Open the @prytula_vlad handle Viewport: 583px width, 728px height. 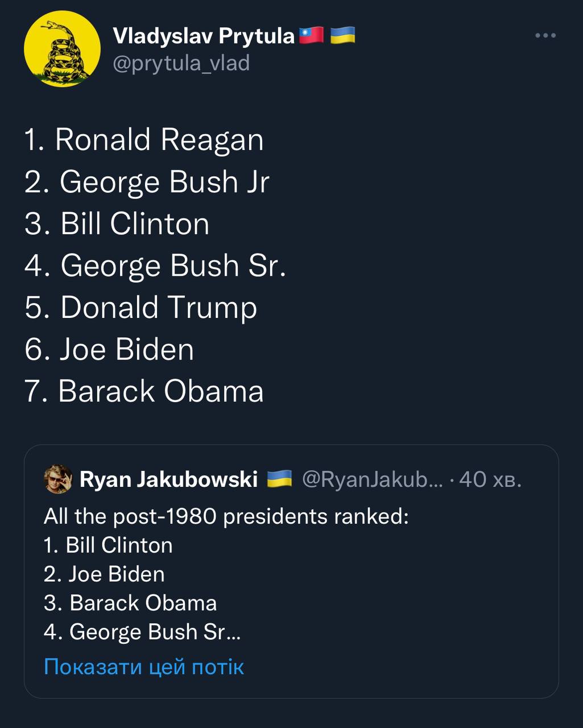click(x=181, y=63)
